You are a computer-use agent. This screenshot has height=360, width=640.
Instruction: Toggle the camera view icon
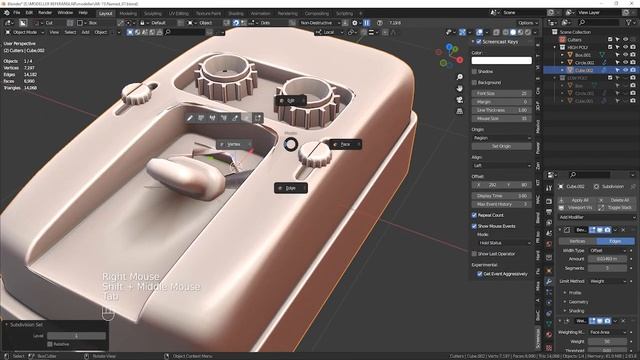(x=460, y=100)
